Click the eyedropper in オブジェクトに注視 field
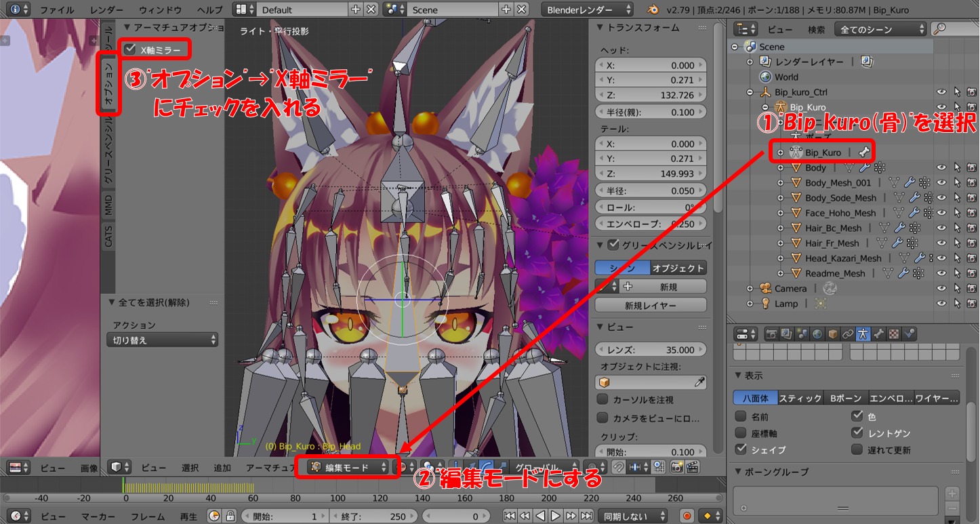980x524 pixels. coord(700,383)
